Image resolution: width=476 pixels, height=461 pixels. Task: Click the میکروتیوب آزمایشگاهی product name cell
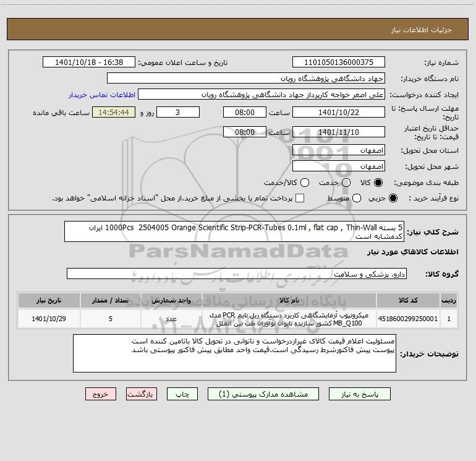pos(289,319)
